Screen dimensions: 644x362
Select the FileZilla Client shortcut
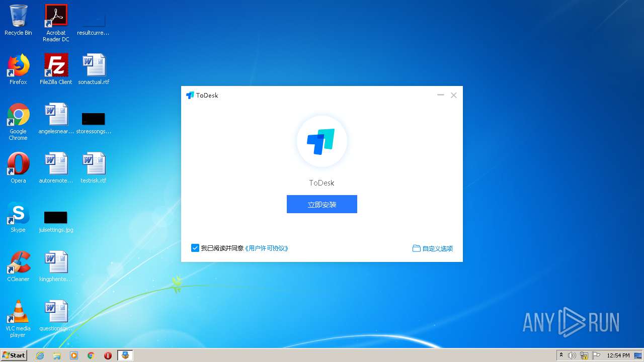coord(56,69)
